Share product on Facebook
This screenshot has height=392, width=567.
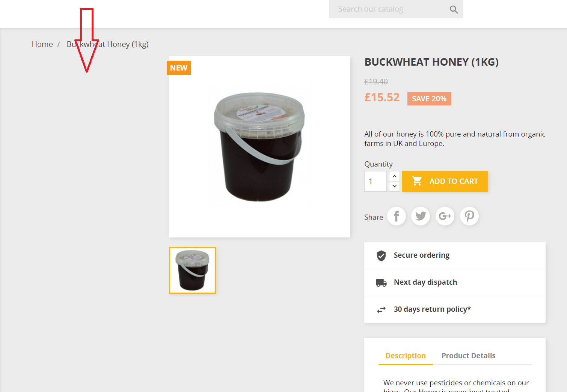click(397, 216)
